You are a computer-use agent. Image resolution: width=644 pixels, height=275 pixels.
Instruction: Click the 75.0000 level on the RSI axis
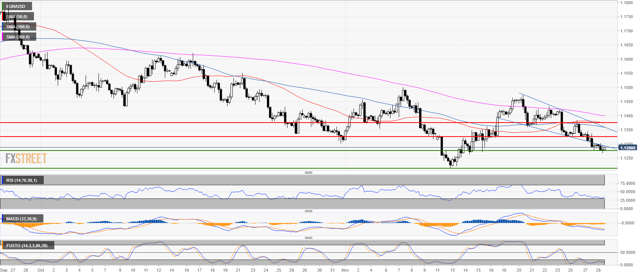628,183
